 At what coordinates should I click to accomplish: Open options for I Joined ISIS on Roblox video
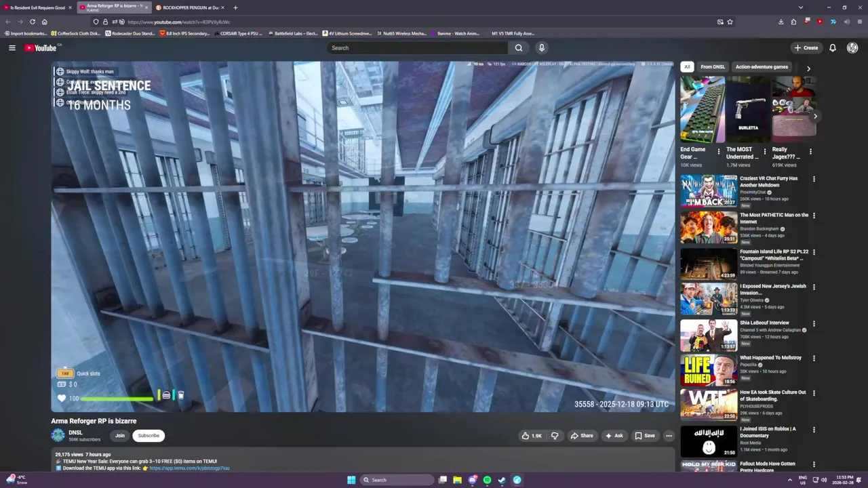click(814, 430)
